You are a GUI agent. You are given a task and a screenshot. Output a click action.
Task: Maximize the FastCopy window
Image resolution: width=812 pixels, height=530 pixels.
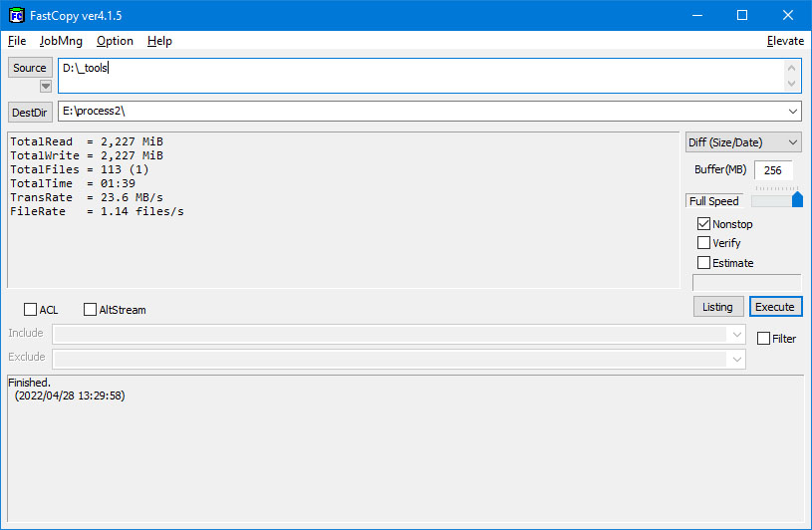[742, 15]
